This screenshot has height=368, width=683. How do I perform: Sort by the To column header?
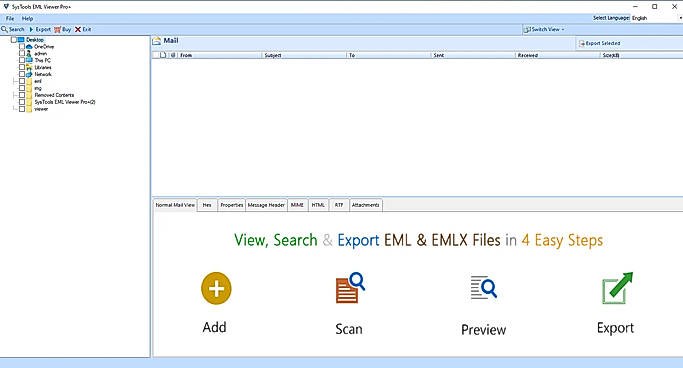pos(388,55)
